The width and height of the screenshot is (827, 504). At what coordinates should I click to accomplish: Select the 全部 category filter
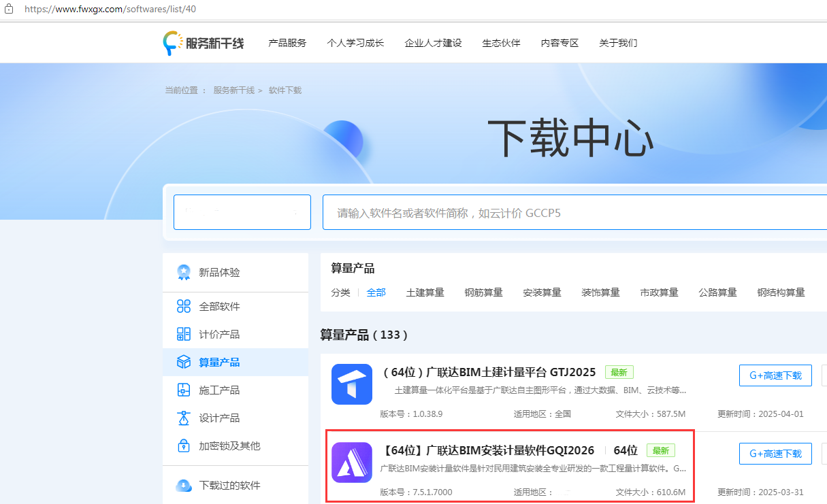pos(376,292)
